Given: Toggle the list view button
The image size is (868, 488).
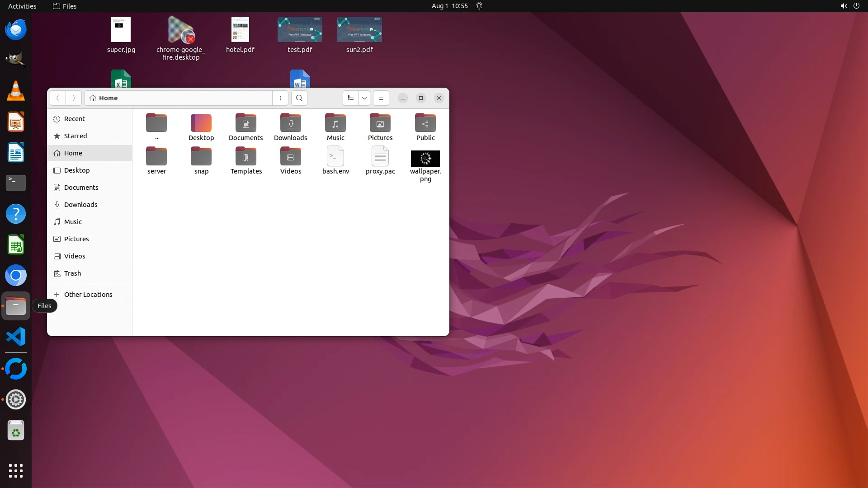Looking at the screenshot, I should [351, 98].
